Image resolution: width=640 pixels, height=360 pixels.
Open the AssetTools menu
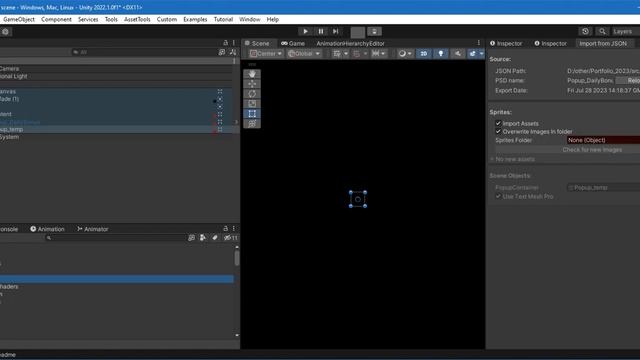137,19
